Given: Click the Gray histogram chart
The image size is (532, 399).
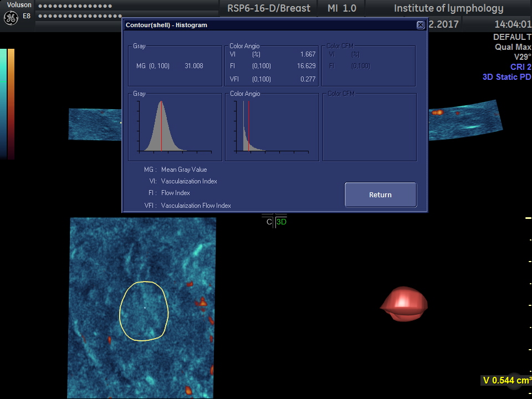Looking at the screenshot, I should [x=175, y=127].
